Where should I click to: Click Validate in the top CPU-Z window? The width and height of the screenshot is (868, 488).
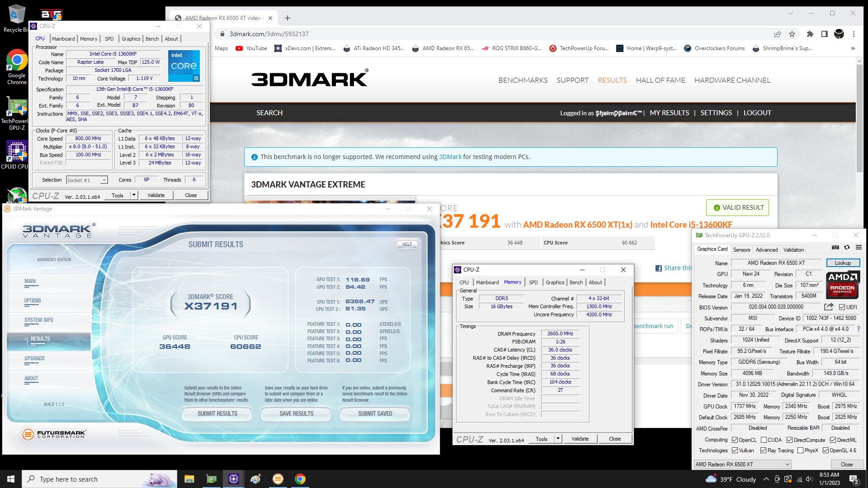tap(156, 195)
